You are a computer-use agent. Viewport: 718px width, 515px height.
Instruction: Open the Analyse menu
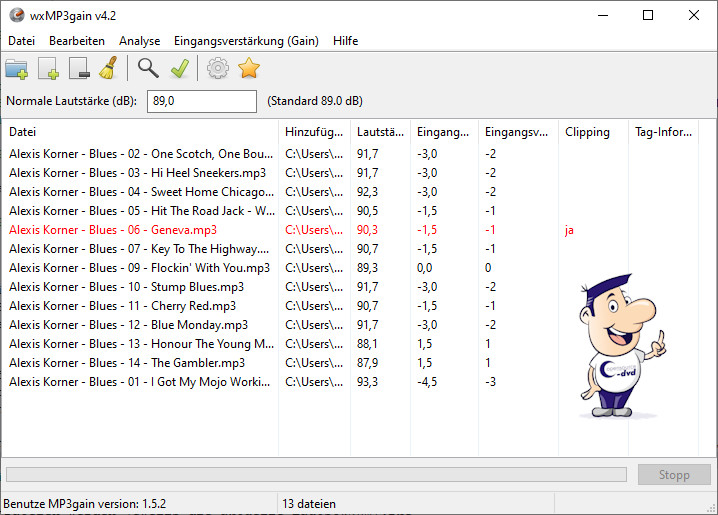[139, 41]
